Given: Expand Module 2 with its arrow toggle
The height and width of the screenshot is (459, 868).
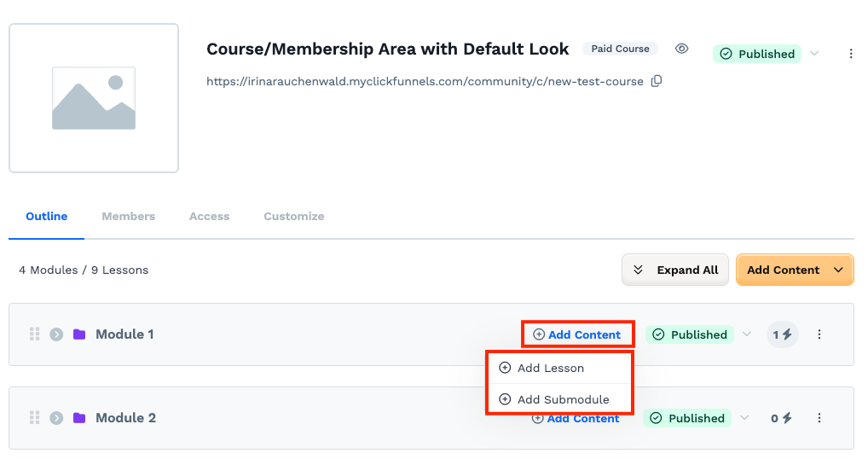Looking at the screenshot, I should pyautogui.click(x=56, y=417).
